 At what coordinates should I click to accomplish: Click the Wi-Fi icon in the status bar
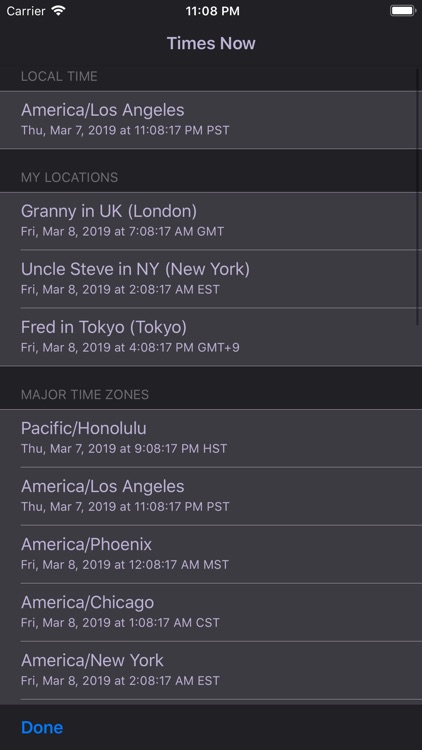point(58,11)
